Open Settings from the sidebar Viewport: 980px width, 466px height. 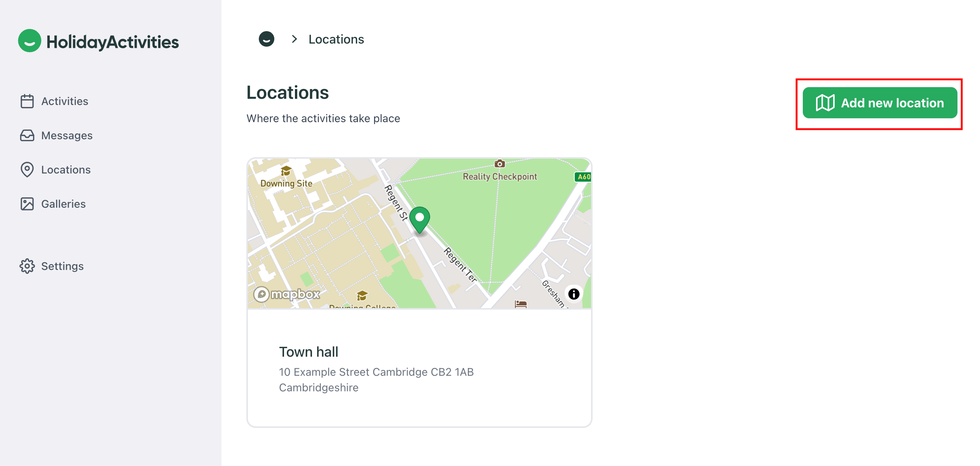tap(62, 266)
